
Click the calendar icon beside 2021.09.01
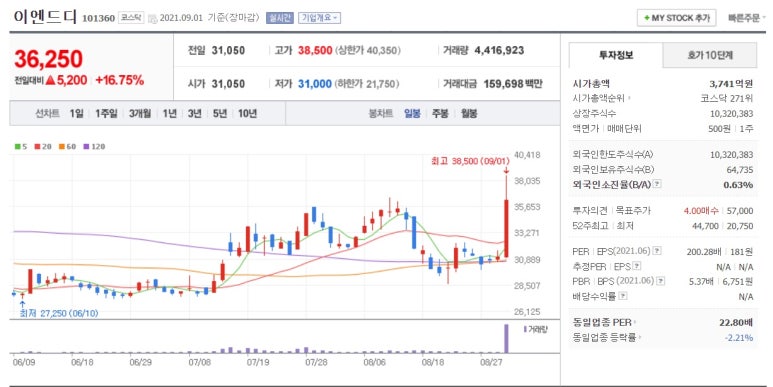[152, 18]
